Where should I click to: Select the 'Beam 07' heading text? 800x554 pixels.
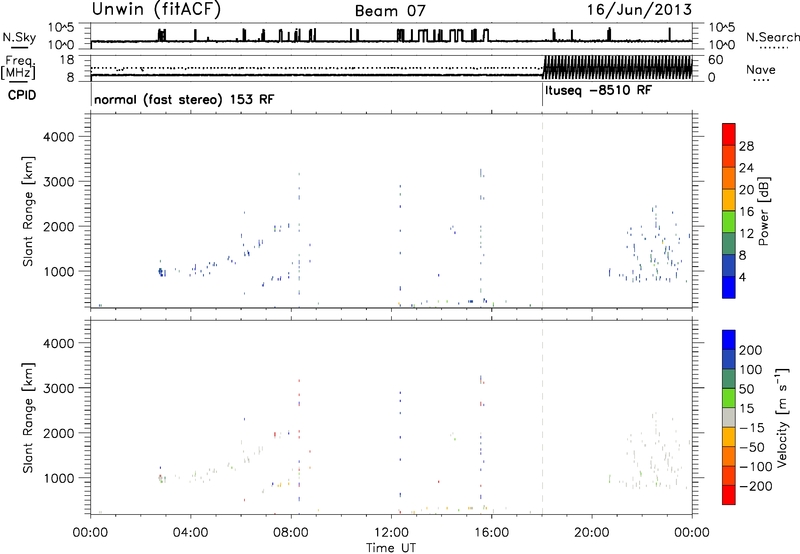click(390, 11)
